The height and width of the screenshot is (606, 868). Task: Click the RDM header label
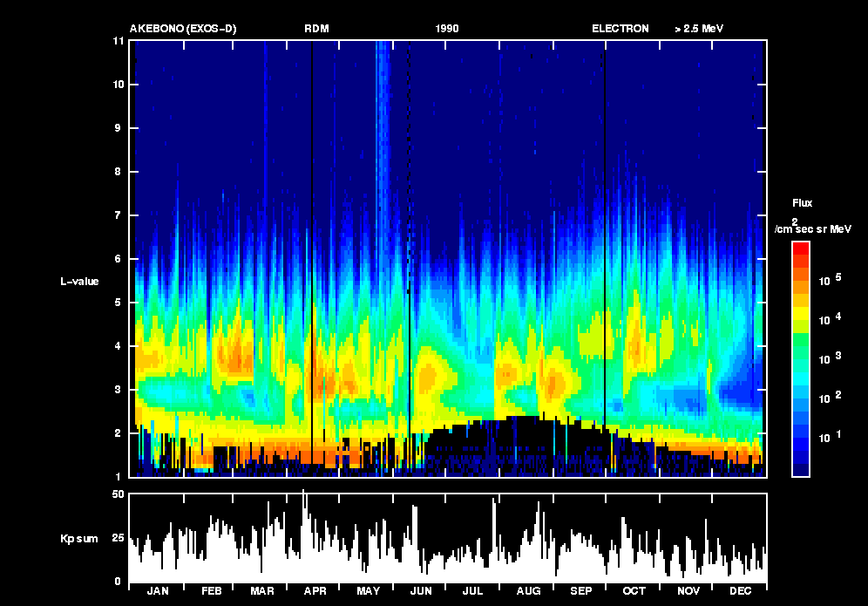[x=316, y=29]
